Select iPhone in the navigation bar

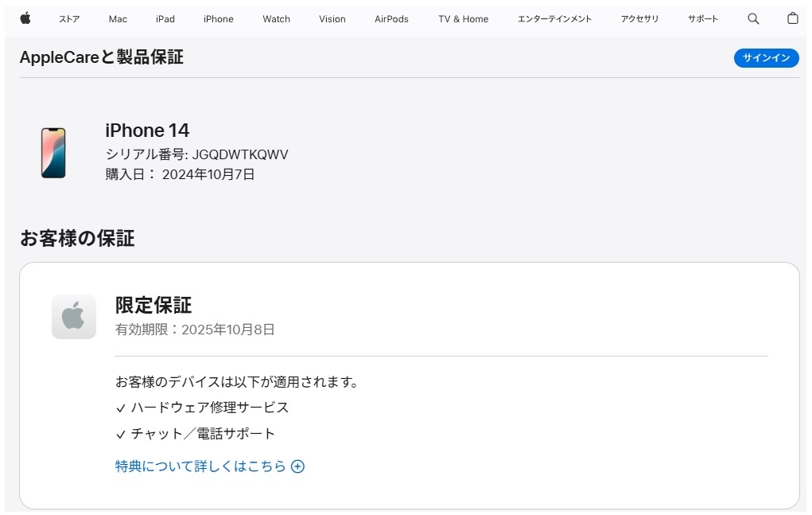click(x=218, y=19)
